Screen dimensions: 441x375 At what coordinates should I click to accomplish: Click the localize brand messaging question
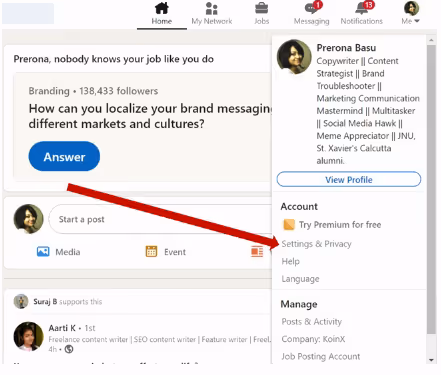(x=151, y=116)
